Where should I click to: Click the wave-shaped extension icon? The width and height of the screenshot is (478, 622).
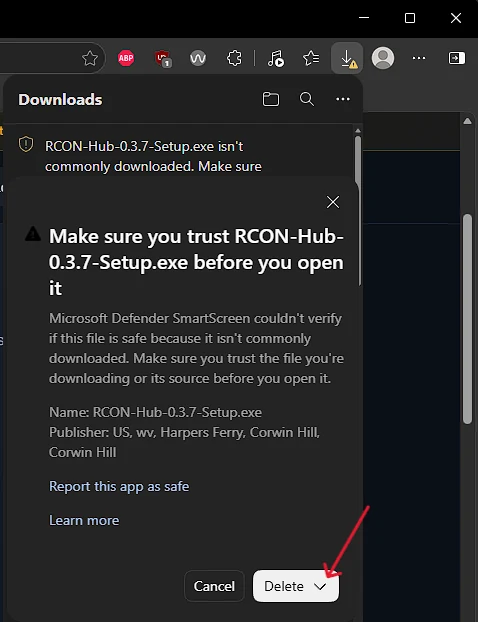[198, 58]
